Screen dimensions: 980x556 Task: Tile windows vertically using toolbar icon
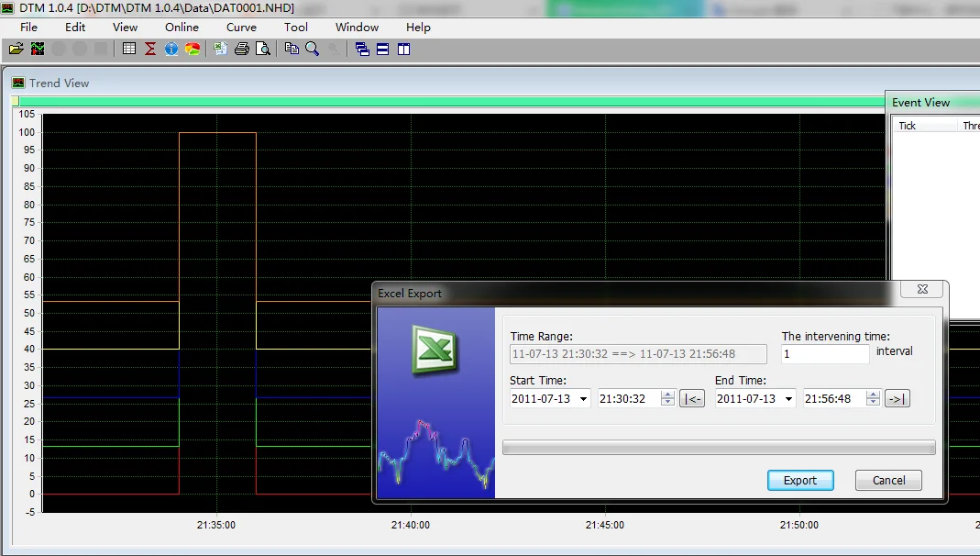click(x=403, y=49)
